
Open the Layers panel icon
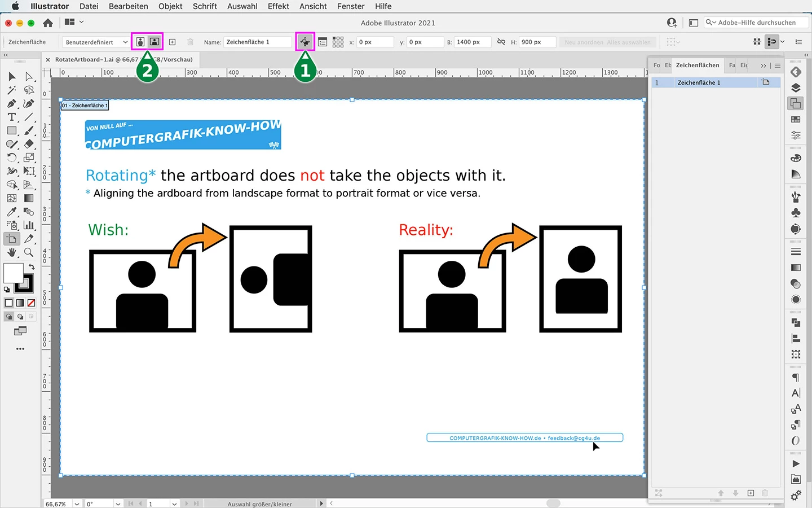tap(796, 88)
